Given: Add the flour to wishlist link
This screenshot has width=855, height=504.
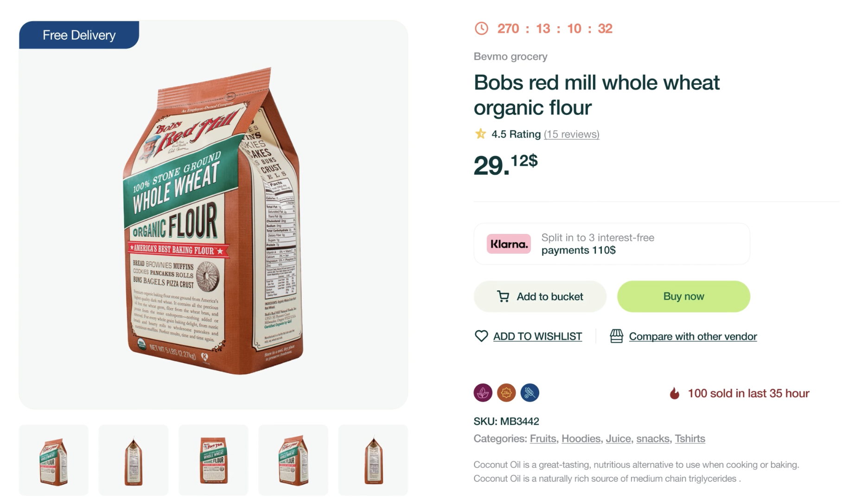Looking at the screenshot, I should click(x=537, y=336).
